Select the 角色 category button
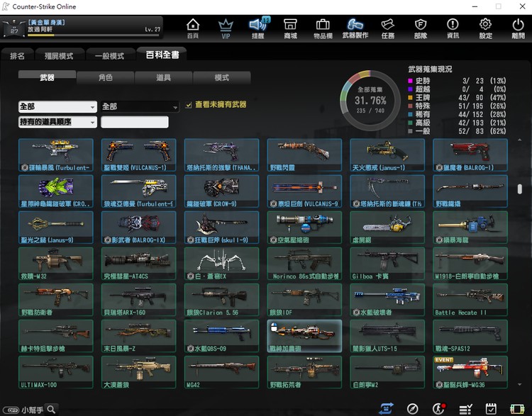Screen dimensions: 532x416 105,77
